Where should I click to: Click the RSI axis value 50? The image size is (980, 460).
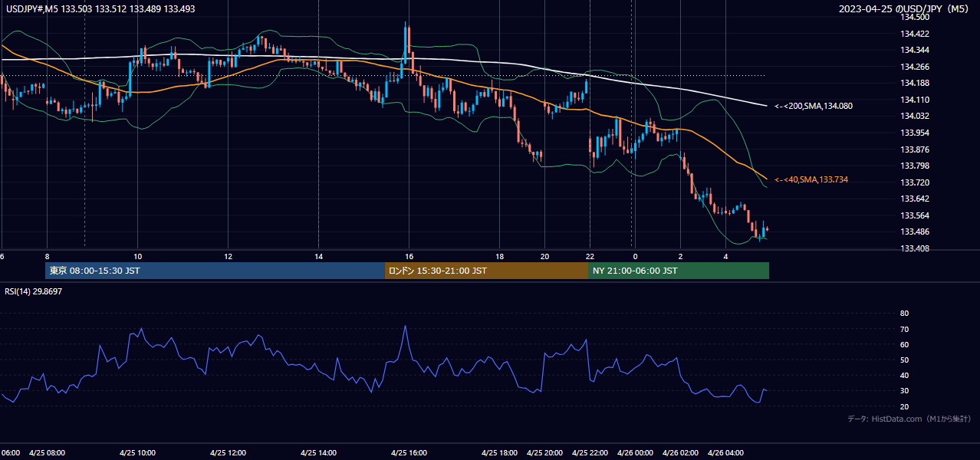point(904,360)
